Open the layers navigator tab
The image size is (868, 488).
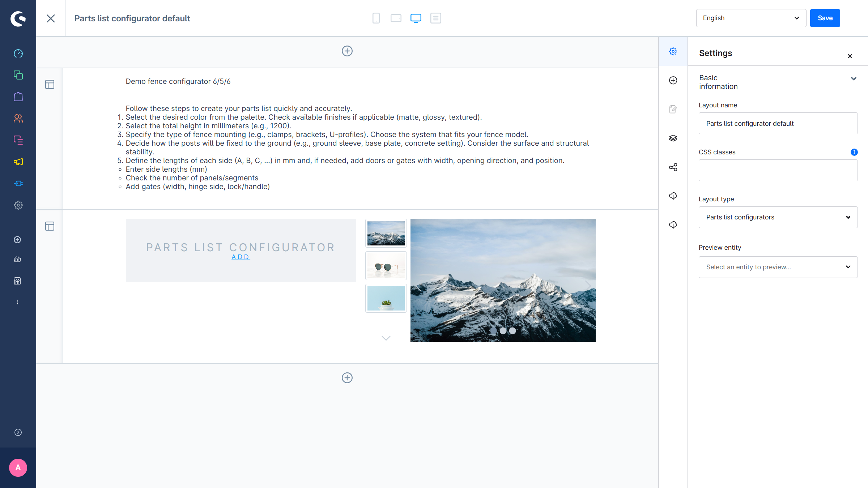pos(673,138)
